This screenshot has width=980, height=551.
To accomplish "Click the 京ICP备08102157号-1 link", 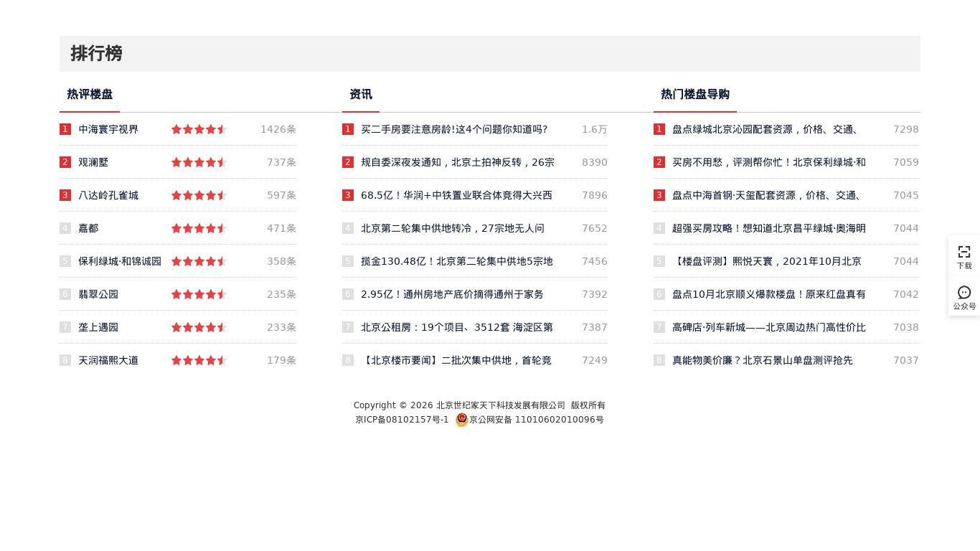I will click(x=402, y=420).
